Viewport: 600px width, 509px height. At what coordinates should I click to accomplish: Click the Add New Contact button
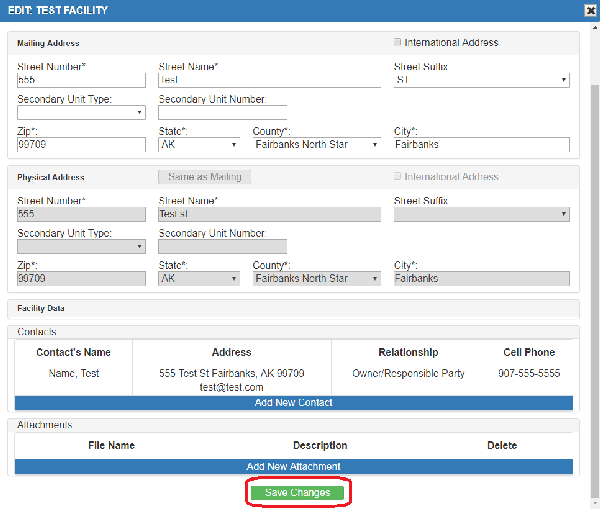tap(294, 403)
